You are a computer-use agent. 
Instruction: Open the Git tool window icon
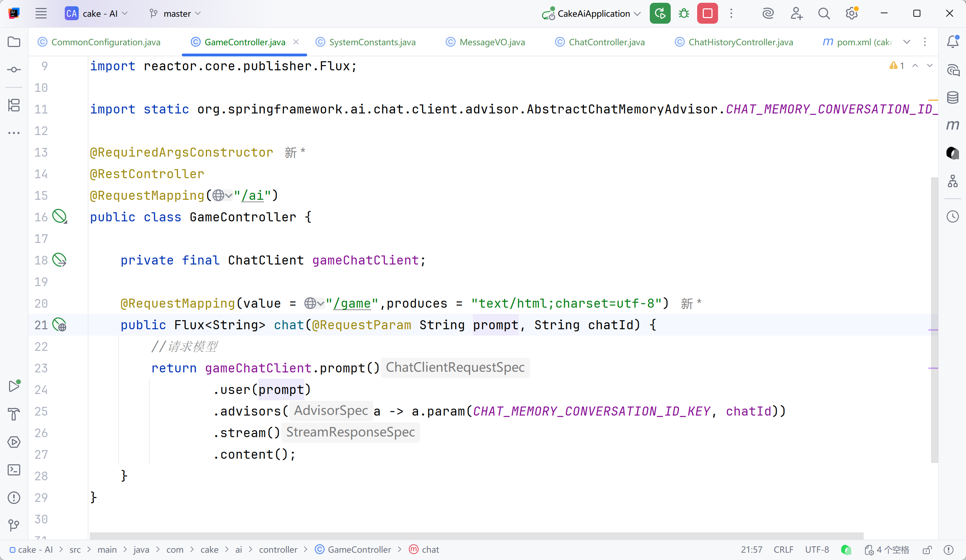(14, 525)
